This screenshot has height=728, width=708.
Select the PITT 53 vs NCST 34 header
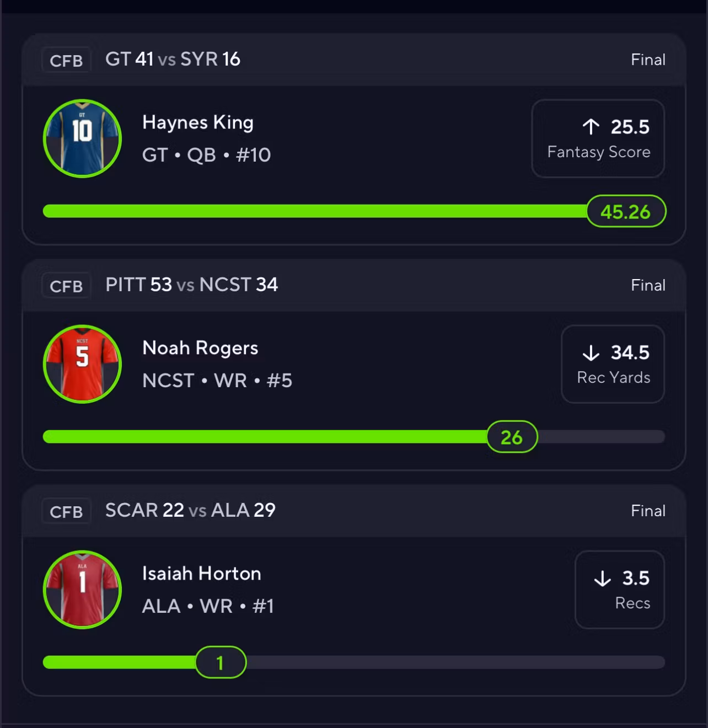(x=191, y=285)
